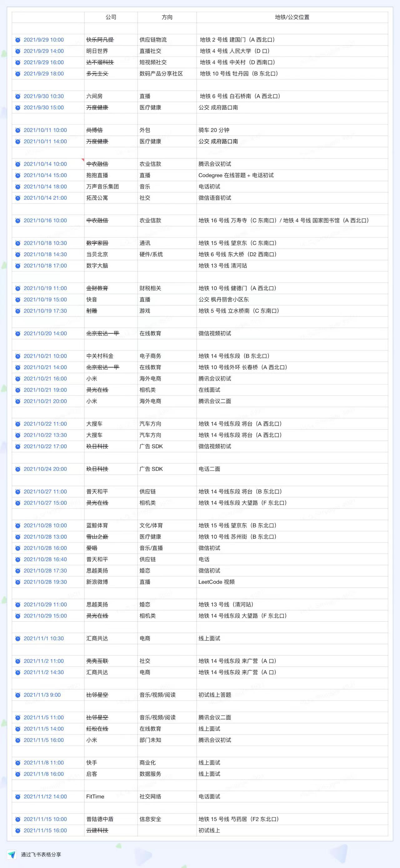This screenshot has width=400, height=868.
Task: Click the clock icon beside 2021/11/3 9:00
Action: pos(18,695)
